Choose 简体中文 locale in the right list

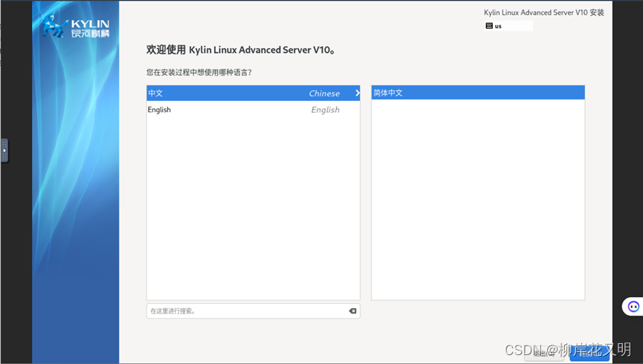tap(478, 93)
